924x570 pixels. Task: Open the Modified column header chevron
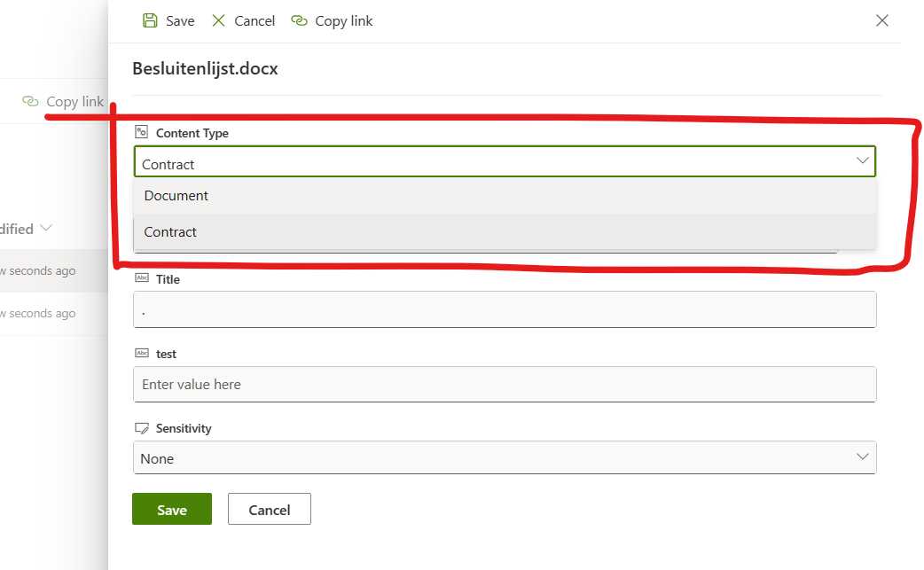coord(46,229)
